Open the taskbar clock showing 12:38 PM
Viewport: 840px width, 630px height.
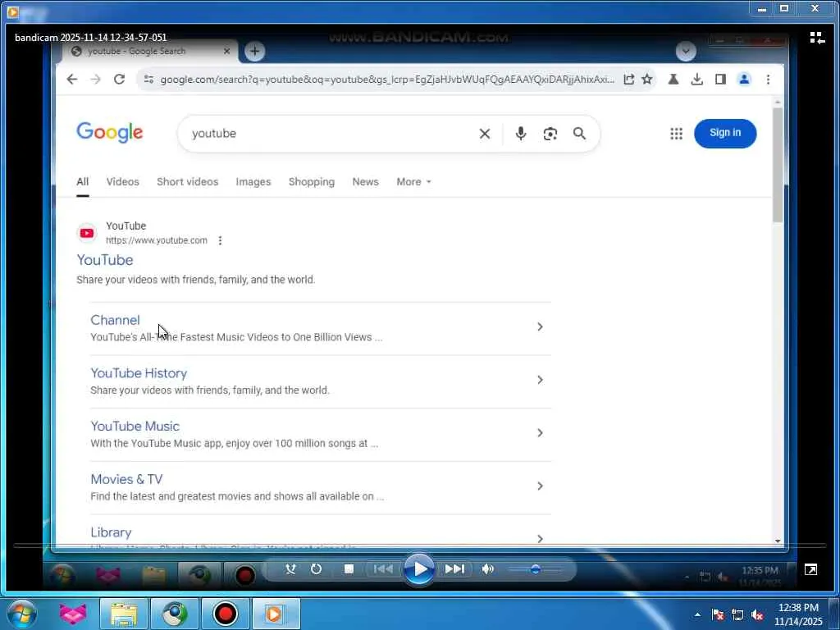click(x=798, y=614)
